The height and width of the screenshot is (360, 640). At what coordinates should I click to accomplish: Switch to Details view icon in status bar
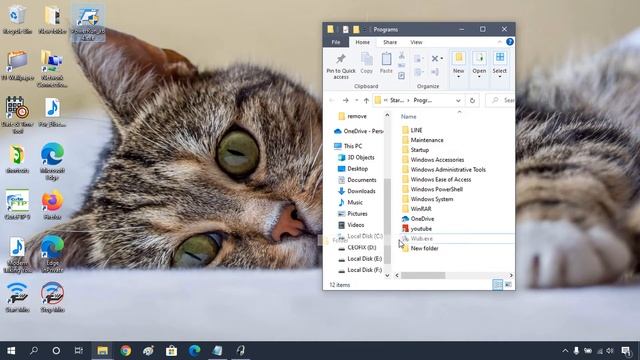(x=498, y=284)
